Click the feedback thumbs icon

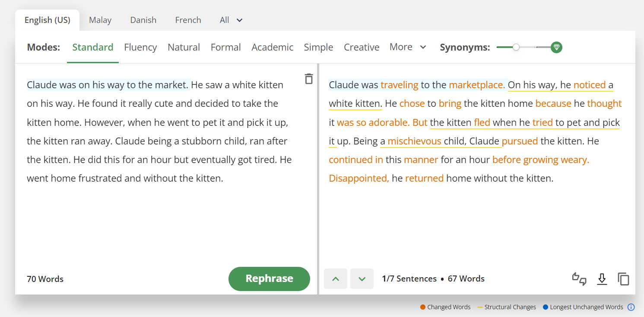click(x=579, y=279)
